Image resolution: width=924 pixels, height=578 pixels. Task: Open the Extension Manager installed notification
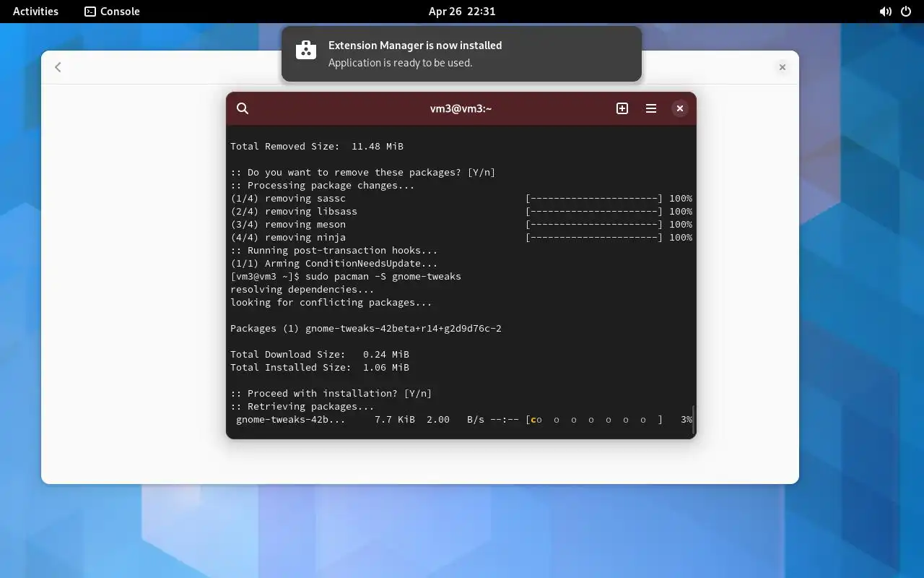(x=461, y=54)
